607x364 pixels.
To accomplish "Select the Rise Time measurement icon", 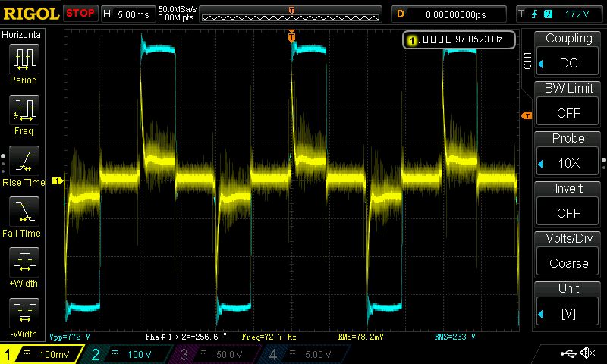I will [24, 161].
